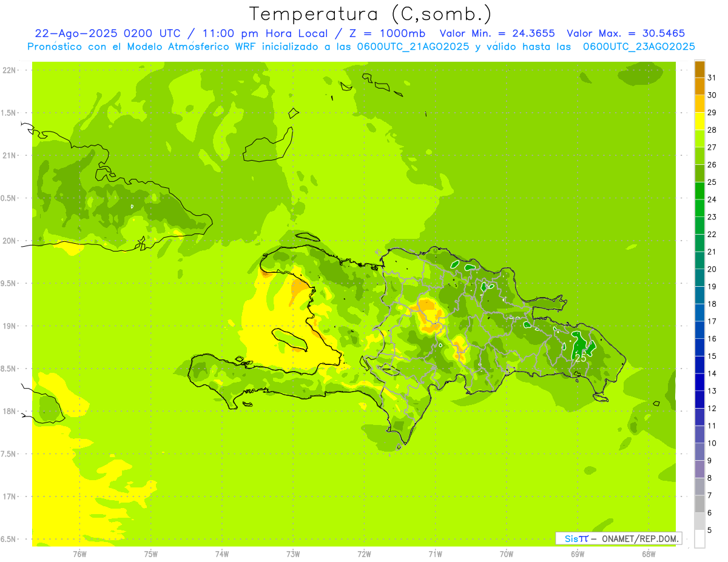The image size is (728, 562).
Task: Click the color bar label "24"
Action: pyautogui.click(x=712, y=199)
